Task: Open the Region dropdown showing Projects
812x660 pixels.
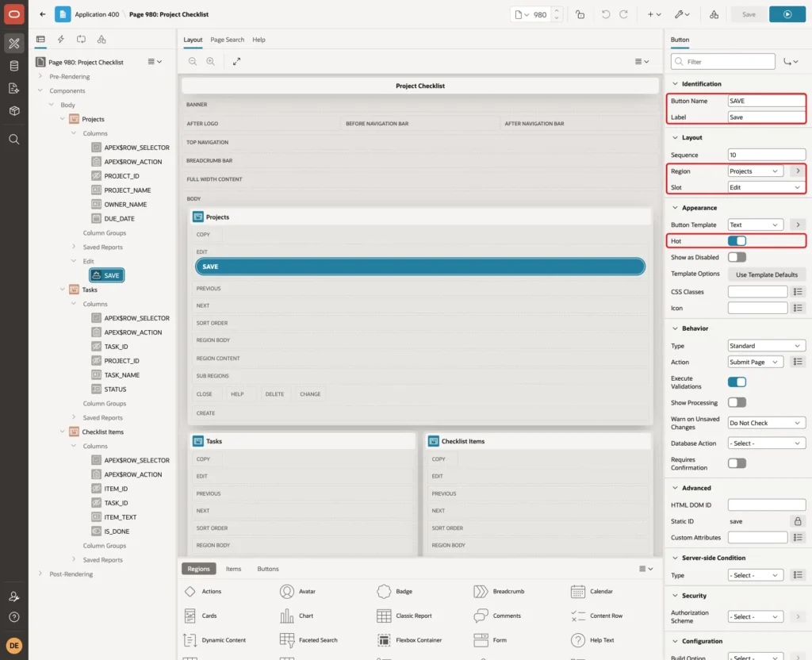Action: 755,171
